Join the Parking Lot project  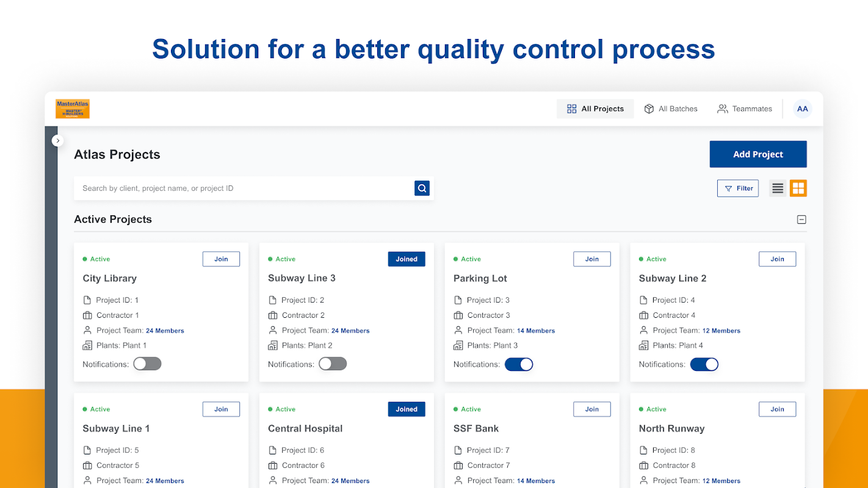(592, 259)
